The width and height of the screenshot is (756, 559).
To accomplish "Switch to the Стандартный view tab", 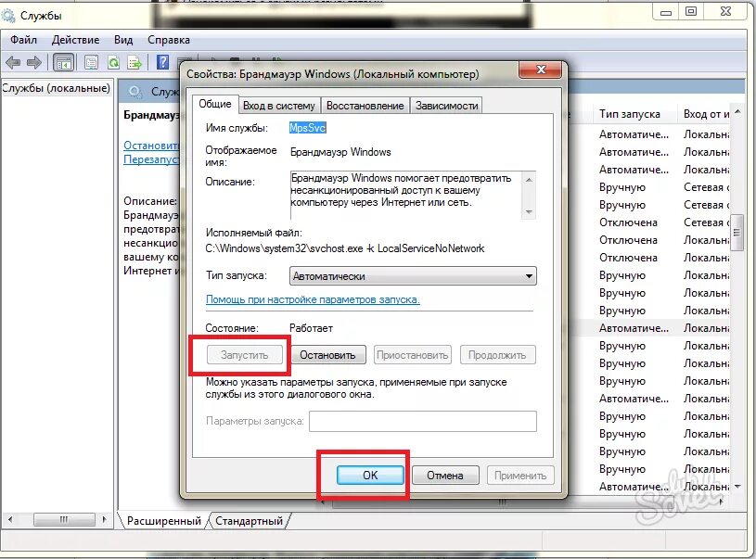I will (249, 521).
